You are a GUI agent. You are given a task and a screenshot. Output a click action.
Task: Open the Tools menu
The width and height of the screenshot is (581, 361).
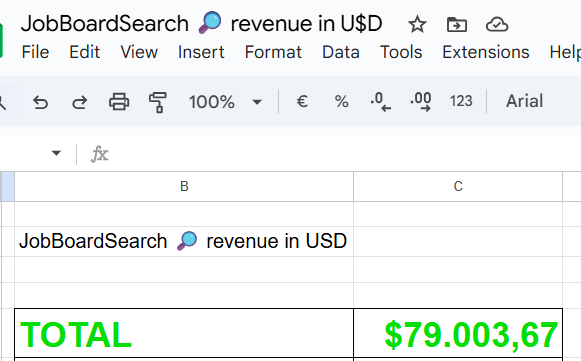(x=401, y=52)
